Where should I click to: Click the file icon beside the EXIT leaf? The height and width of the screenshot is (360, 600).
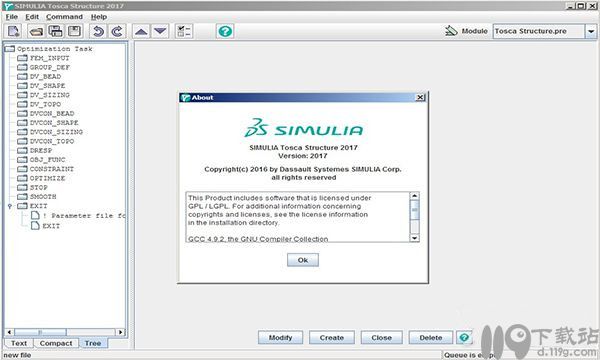pyautogui.click(x=35, y=225)
